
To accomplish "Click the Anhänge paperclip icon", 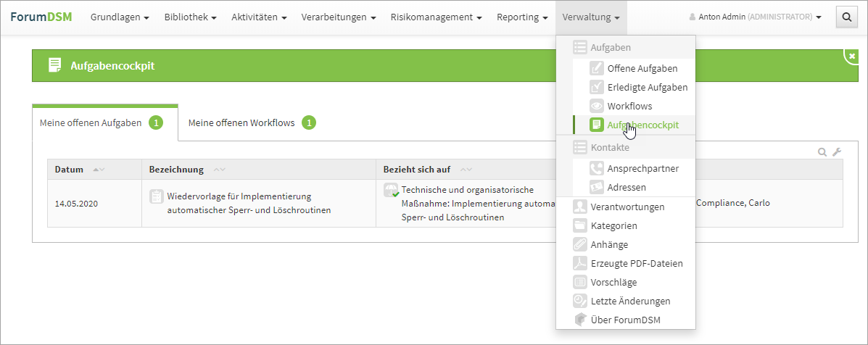I will pyautogui.click(x=580, y=245).
